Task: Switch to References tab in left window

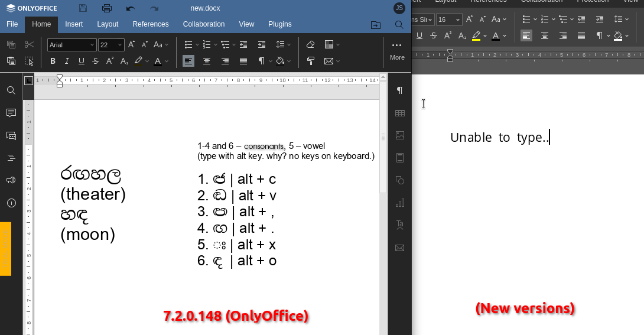Action: tap(150, 24)
